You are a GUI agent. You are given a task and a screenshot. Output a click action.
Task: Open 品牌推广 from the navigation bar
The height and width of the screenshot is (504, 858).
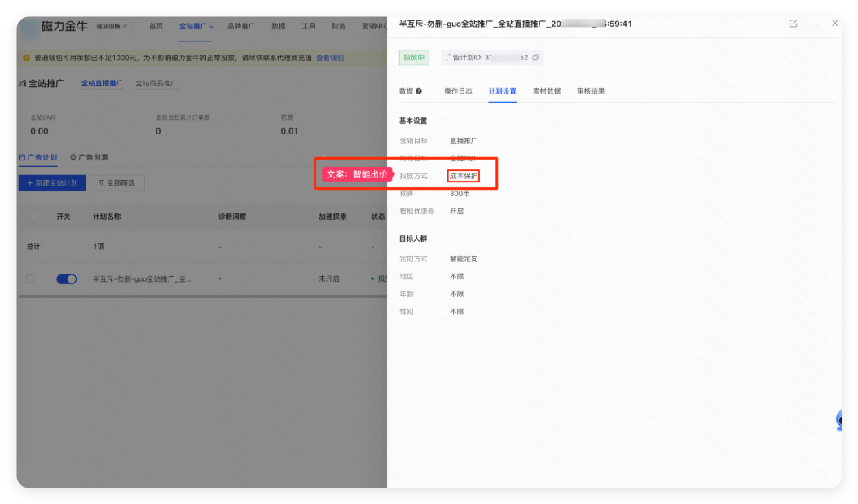click(241, 26)
